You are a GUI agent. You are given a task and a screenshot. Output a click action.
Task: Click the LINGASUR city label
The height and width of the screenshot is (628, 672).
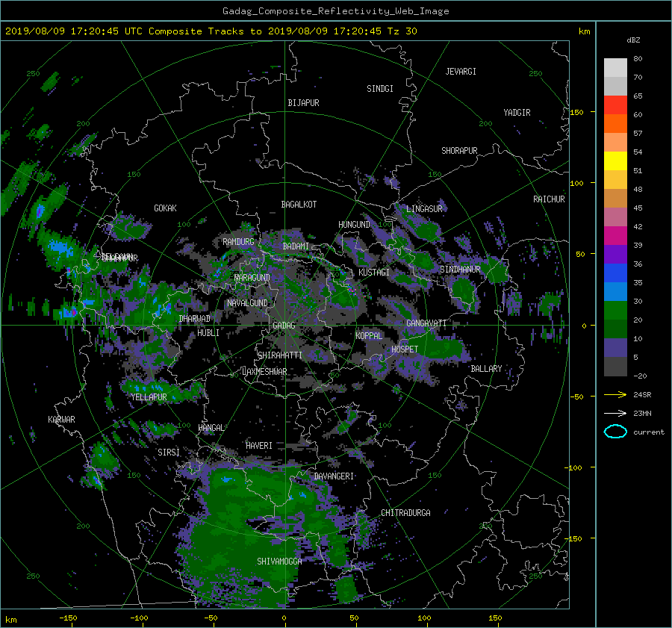tap(424, 209)
